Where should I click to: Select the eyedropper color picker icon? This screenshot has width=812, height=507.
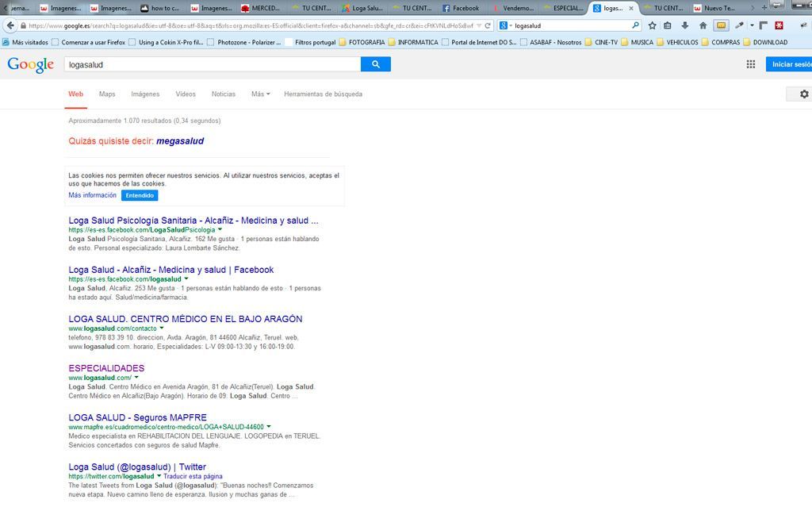coord(740,25)
